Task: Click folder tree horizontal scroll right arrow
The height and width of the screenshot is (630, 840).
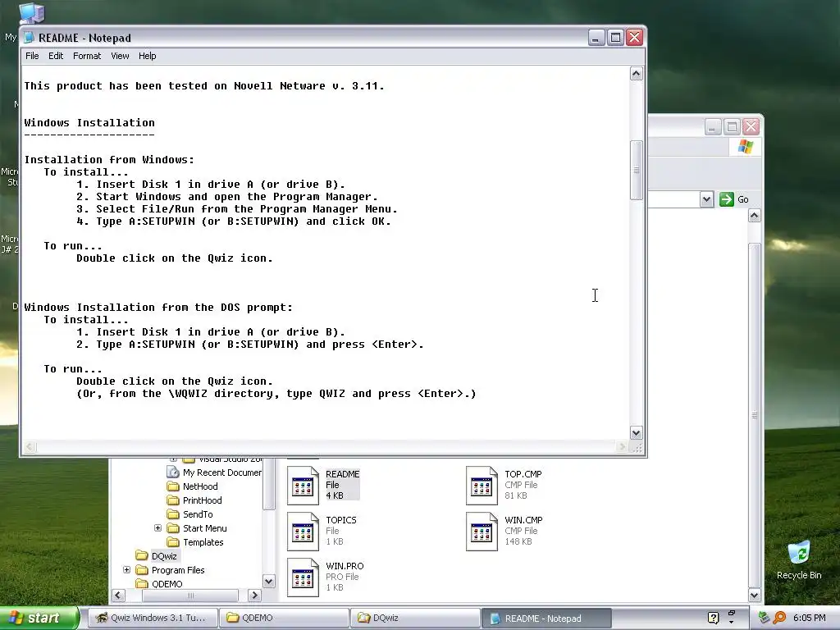Action: point(254,596)
